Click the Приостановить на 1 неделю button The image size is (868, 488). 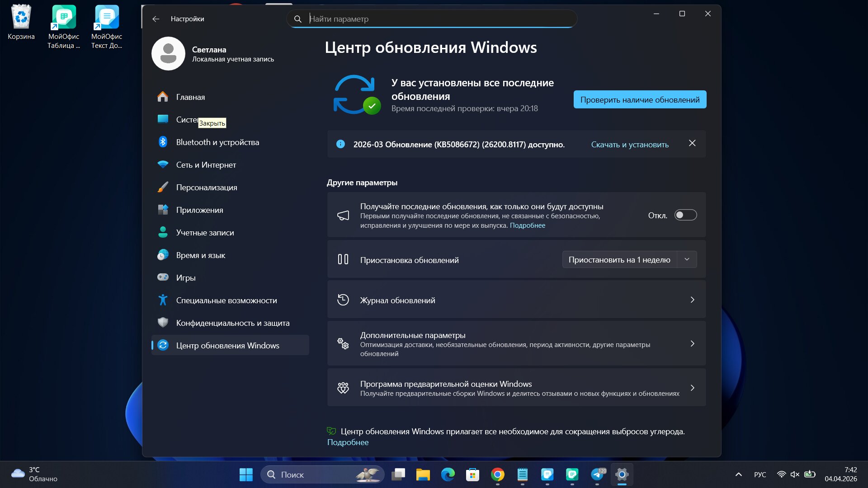[x=619, y=260]
